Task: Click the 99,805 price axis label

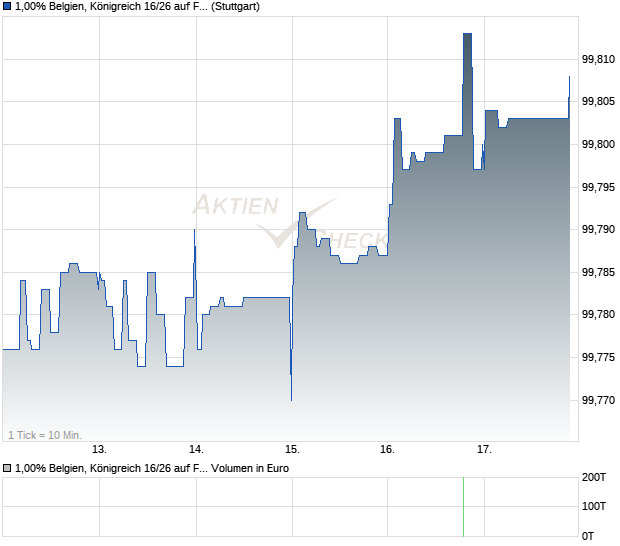Action: tap(599, 102)
